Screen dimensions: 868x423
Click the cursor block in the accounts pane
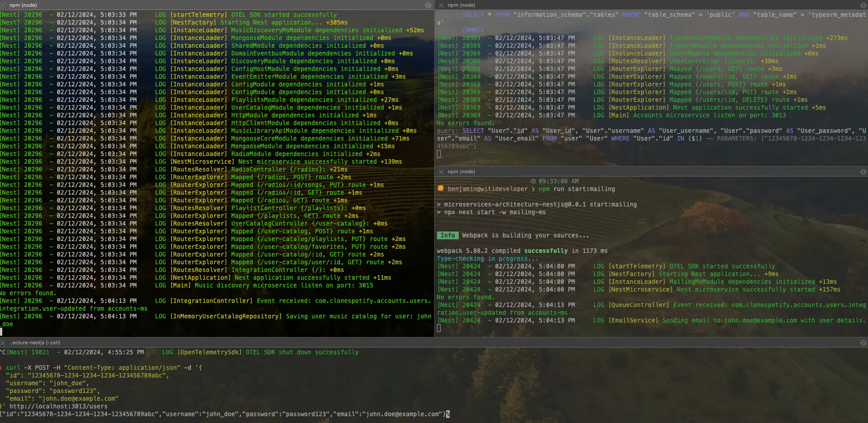[x=439, y=154]
